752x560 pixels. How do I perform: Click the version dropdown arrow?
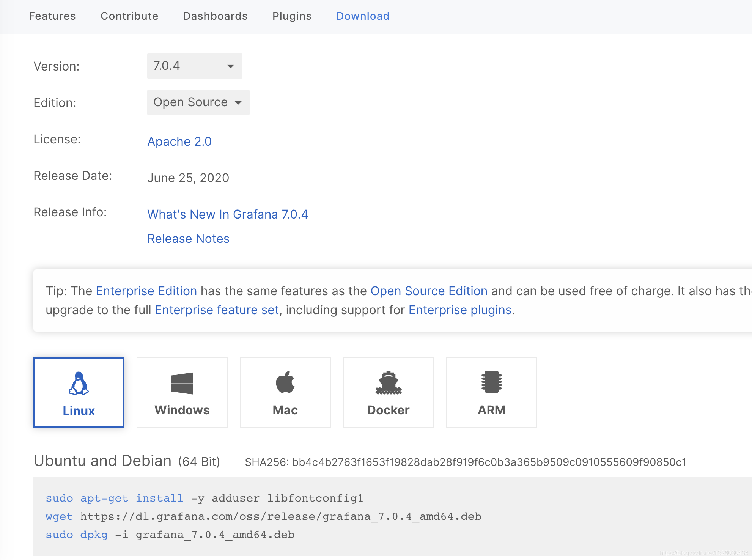coord(230,67)
